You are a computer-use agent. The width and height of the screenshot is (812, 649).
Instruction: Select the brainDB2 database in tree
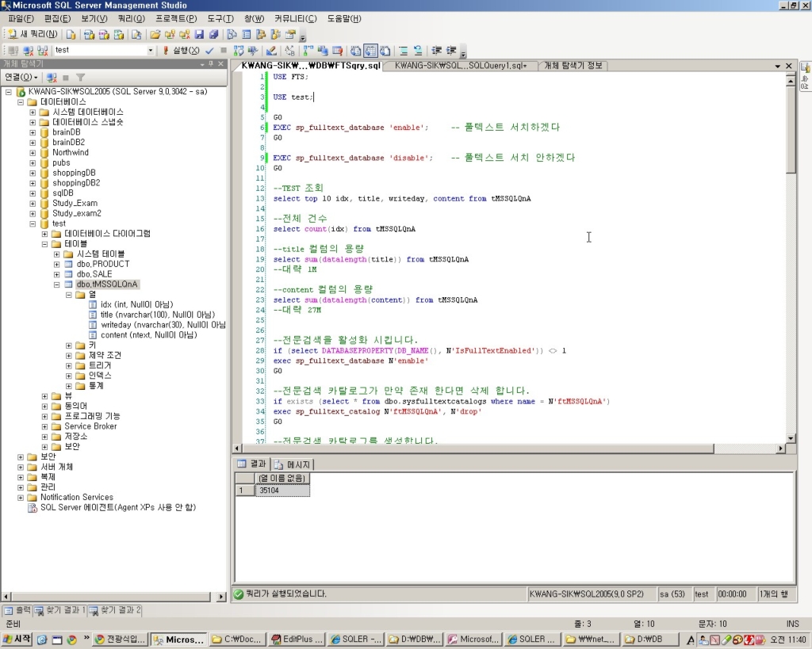click(x=68, y=143)
